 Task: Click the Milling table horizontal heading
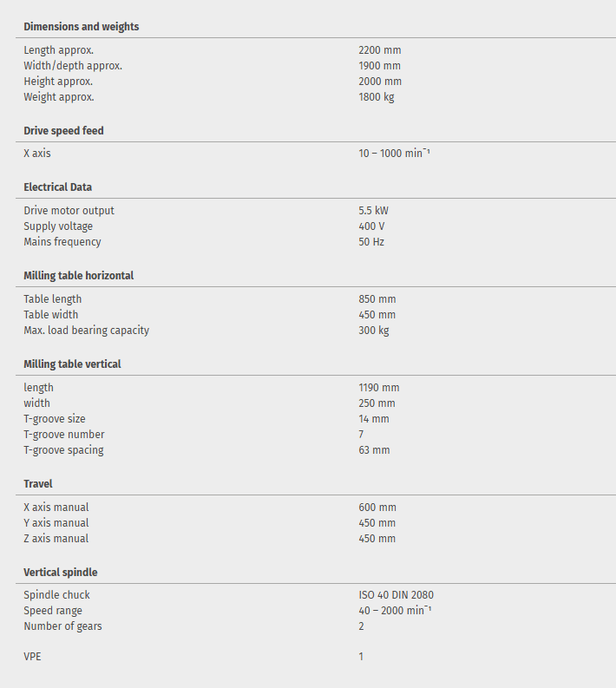[x=79, y=276]
